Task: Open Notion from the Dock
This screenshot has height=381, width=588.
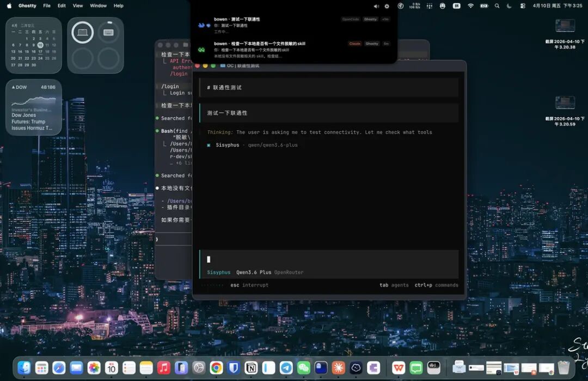Action: click(x=251, y=368)
